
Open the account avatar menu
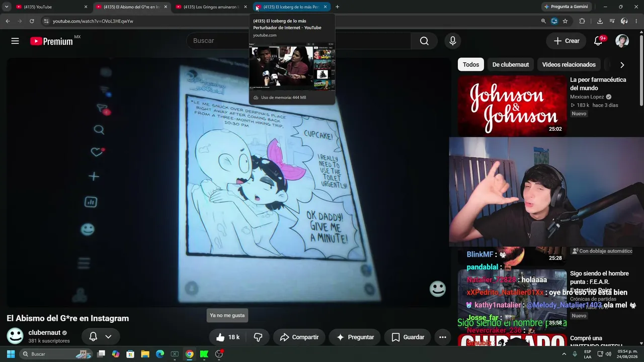point(622,41)
